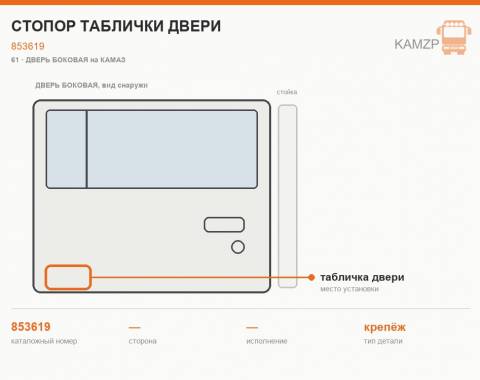Click the small vent window pane
Image resolution: width=480 pixels, height=380 pixels.
click(x=66, y=149)
